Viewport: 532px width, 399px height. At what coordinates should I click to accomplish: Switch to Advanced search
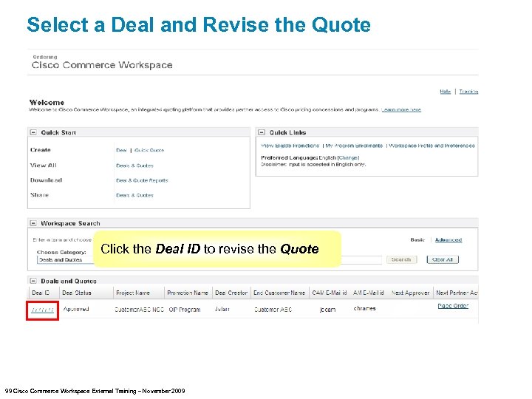(x=449, y=240)
